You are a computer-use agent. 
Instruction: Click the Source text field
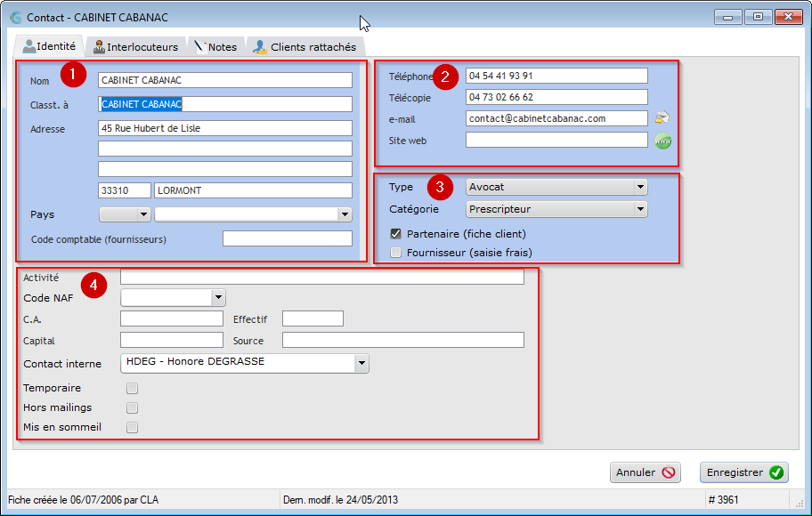click(x=403, y=340)
